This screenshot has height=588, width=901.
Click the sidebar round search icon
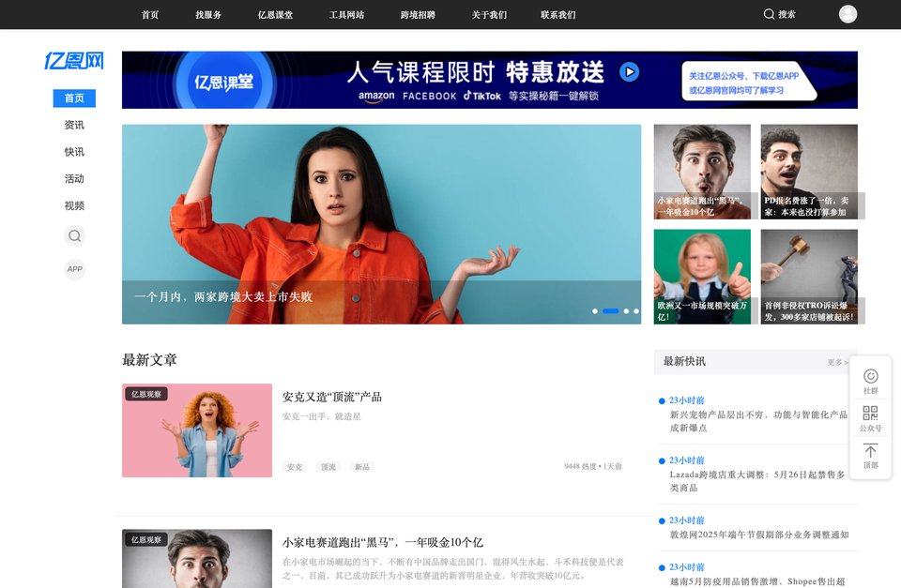75,236
